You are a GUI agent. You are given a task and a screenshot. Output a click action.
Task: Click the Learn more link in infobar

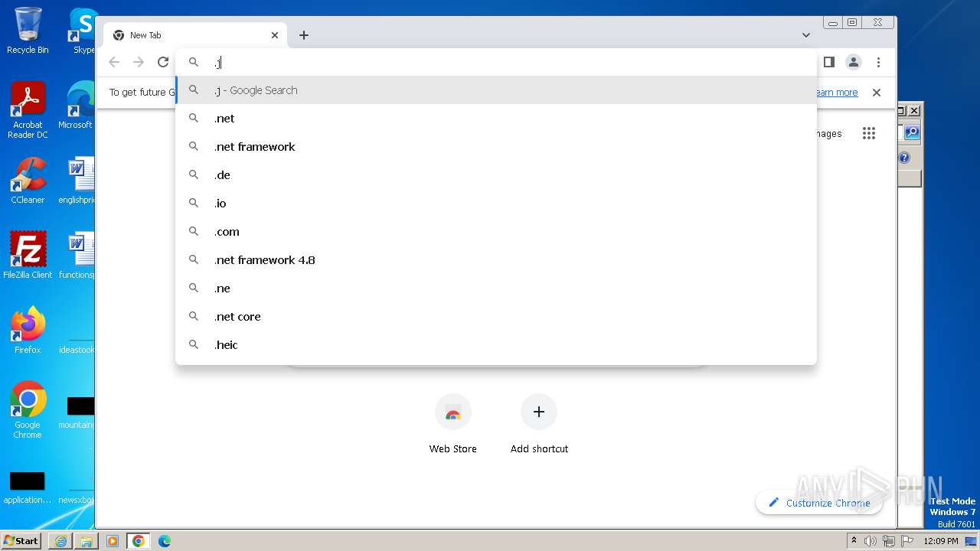837,93
